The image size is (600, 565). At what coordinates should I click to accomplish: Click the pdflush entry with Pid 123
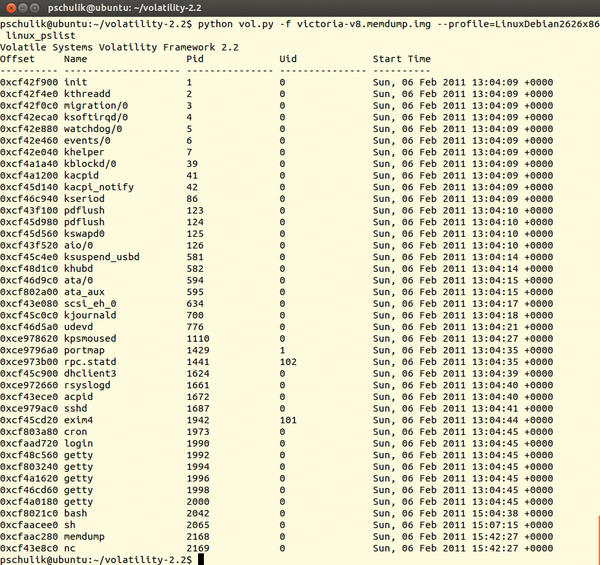tap(84, 210)
